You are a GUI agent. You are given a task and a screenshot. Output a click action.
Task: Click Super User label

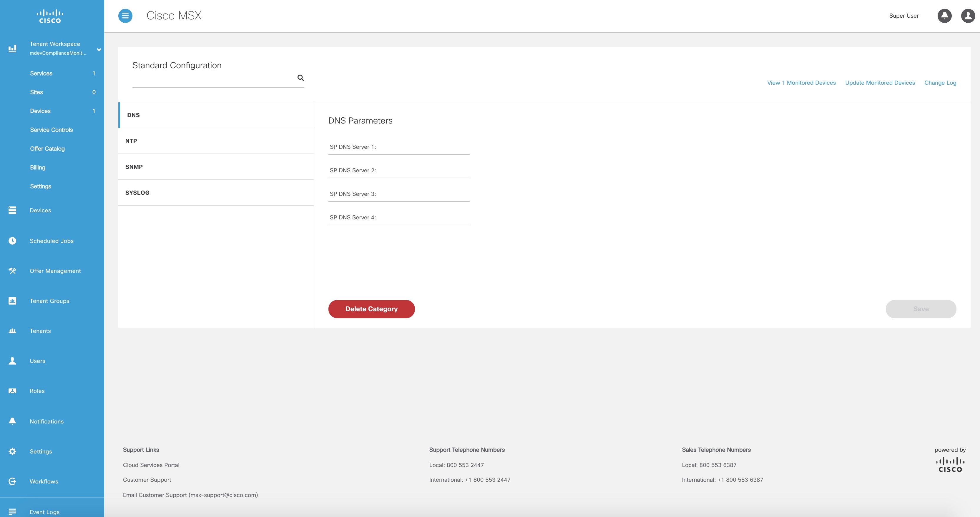coord(903,16)
